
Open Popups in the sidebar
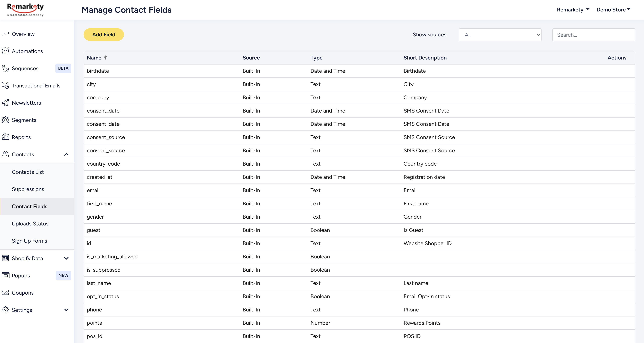pos(21,276)
